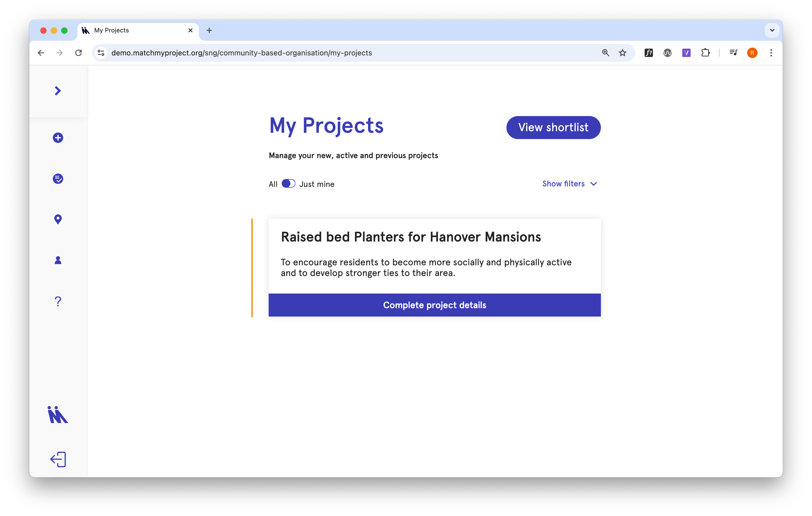Click the View shortlist button
812x516 pixels.
(x=553, y=127)
